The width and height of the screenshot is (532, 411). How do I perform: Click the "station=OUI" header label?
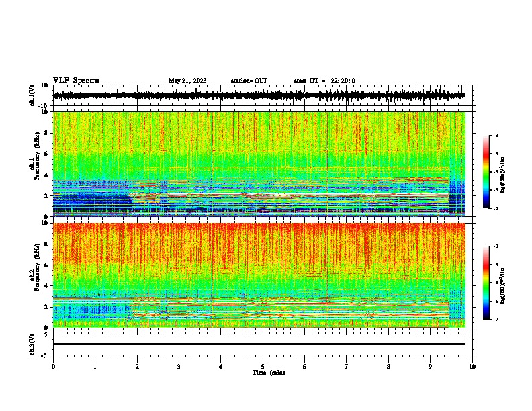click(x=249, y=81)
